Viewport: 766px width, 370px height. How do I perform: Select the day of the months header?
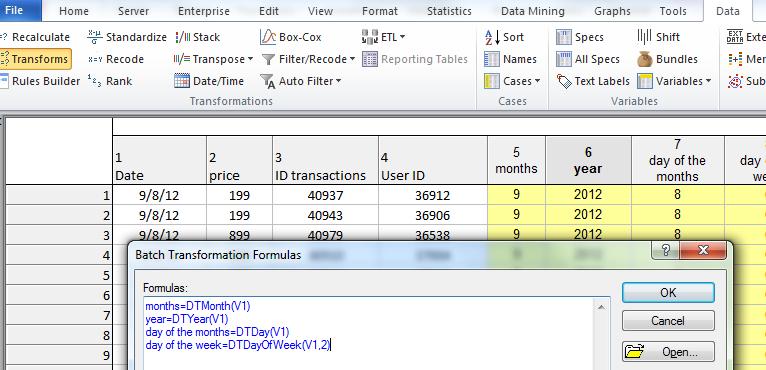pyautogui.click(x=678, y=160)
